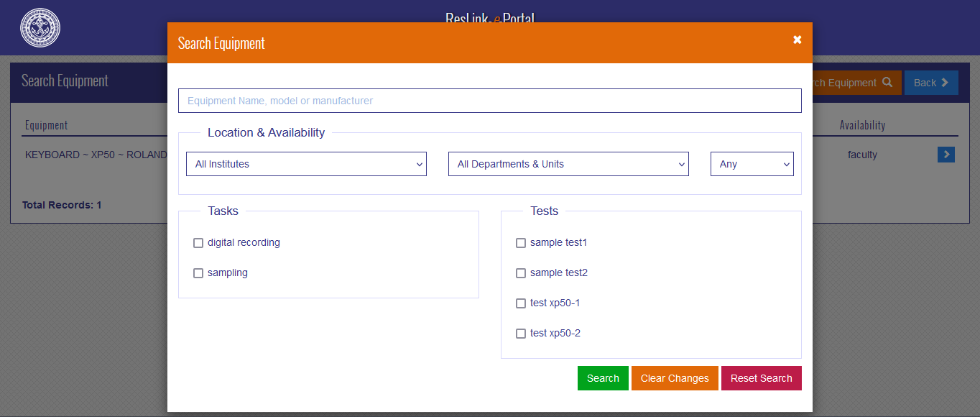
Task: Mark the test xp50-2 checkbox
Action: tap(521, 334)
